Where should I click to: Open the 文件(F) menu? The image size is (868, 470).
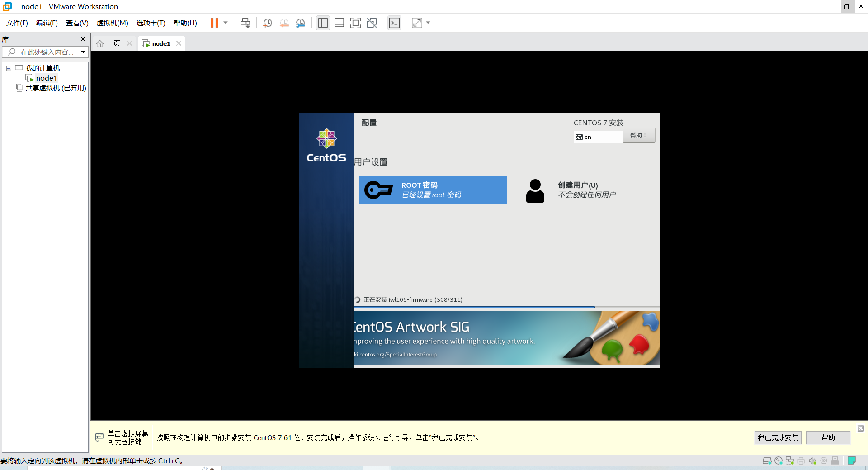(x=17, y=23)
